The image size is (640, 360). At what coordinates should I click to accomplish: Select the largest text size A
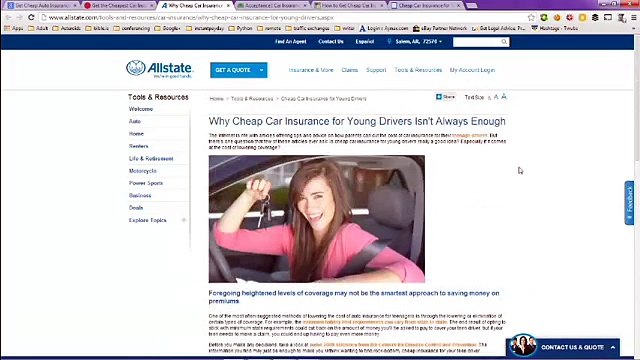(504, 97)
